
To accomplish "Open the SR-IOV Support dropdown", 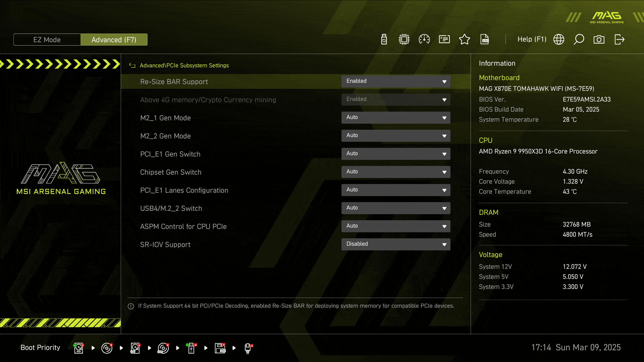I will (396, 244).
